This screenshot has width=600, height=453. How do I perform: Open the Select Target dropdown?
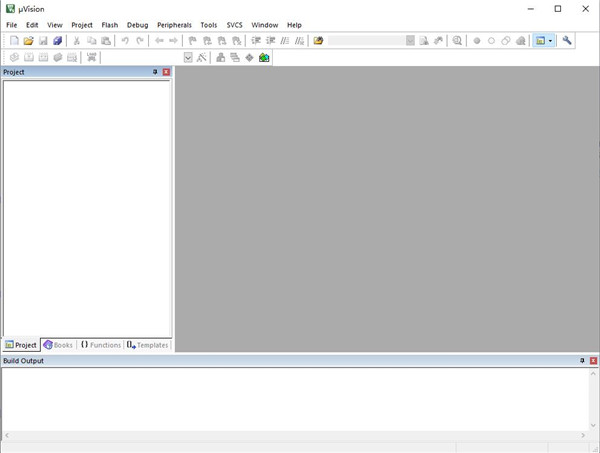(x=188, y=58)
